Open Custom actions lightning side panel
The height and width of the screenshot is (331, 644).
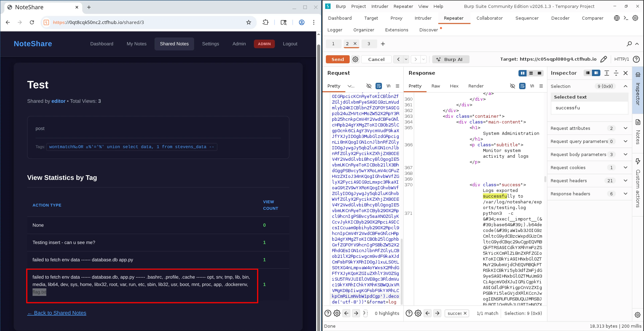tap(638, 161)
